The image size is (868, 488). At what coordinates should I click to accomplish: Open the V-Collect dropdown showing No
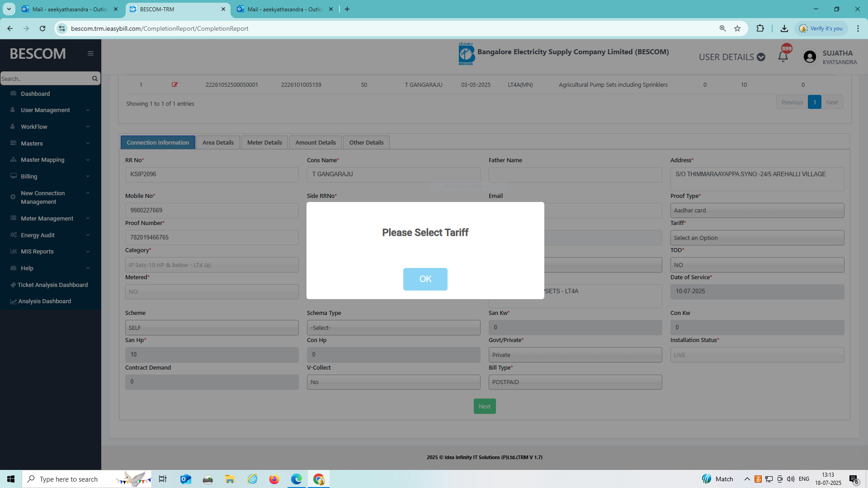[x=394, y=382]
